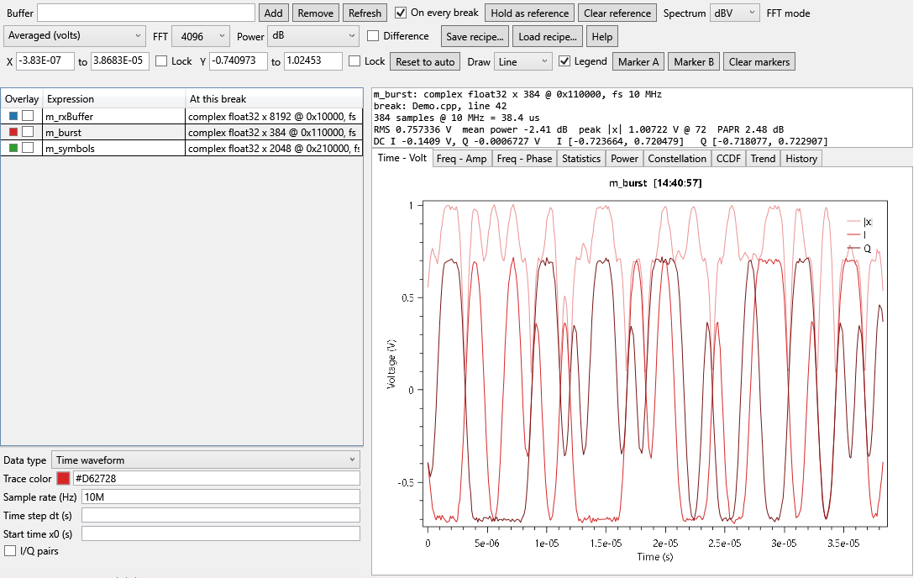Open the Power tab
Image resolution: width=924 pixels, height=578 pixels.
625,159
